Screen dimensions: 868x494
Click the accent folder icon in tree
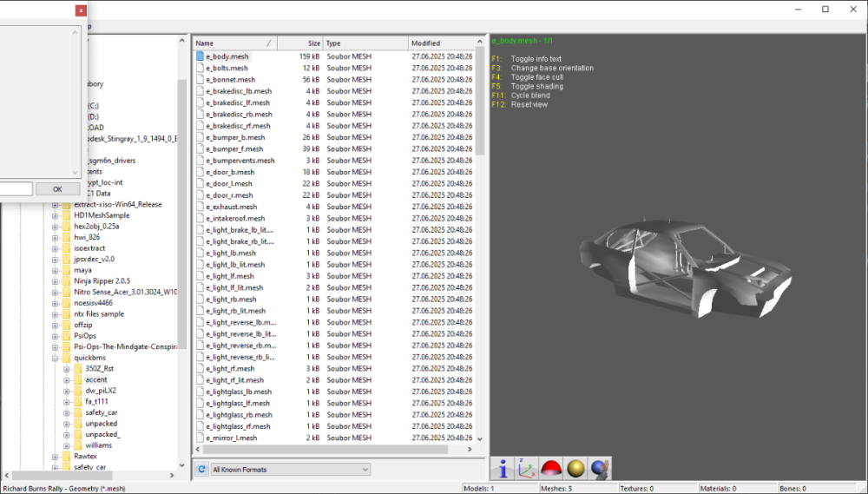click(77, 380)
